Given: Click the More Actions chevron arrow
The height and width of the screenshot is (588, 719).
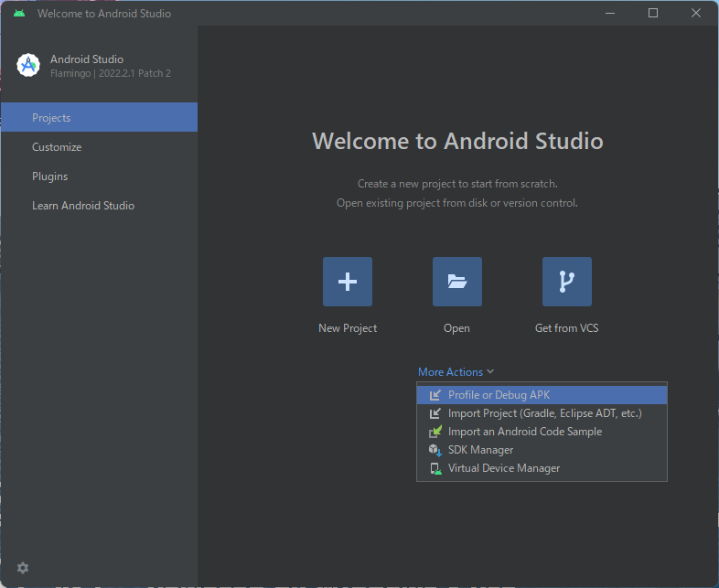Looking at the screenshot, I should click(491, 372).
